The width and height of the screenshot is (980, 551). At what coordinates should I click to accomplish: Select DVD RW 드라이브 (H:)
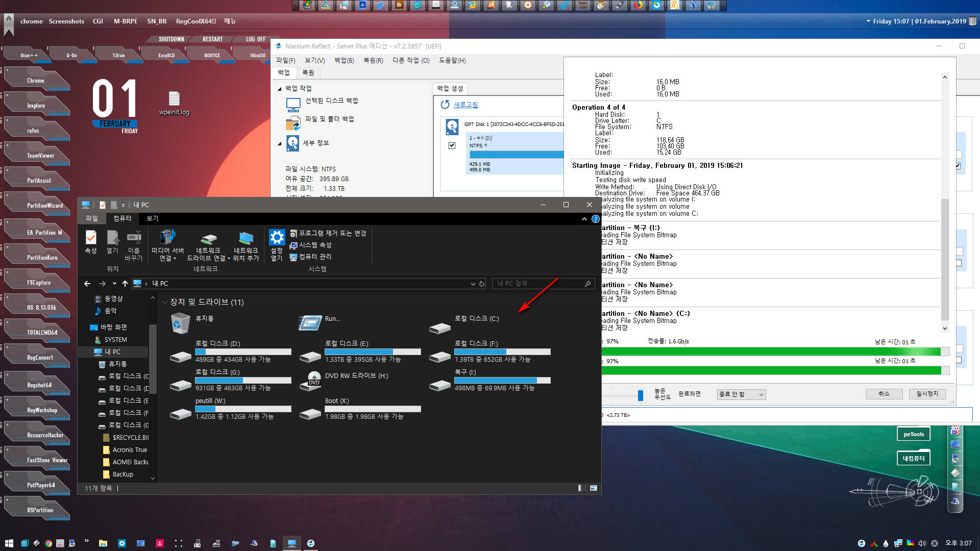pyautogui.click(x=344, y=381)
